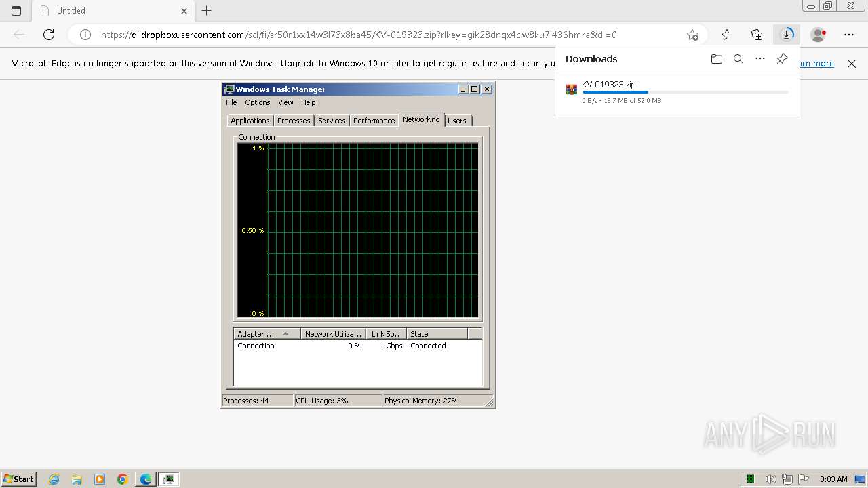868x488 pixels.
Task: Click the Processes: 44 status text
Action: coord(246,401)
